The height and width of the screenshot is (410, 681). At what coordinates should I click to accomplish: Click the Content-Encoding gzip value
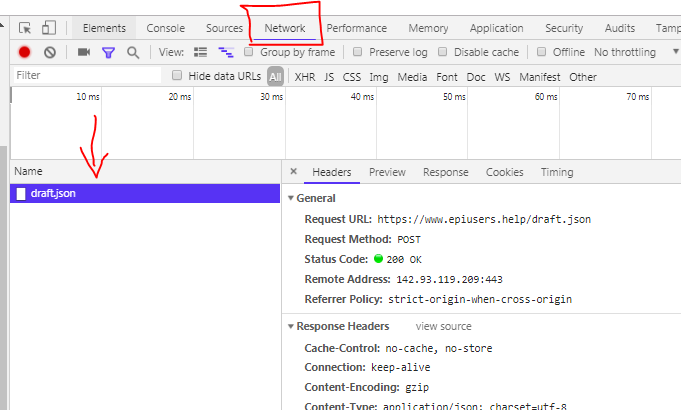tap(417, 387)
